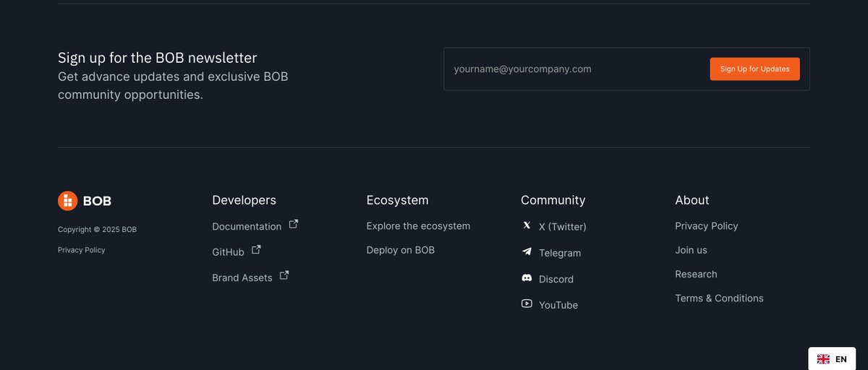Screen dimensions: 868x370
Task: Click the UK flag icon
Action: point(823,359)
